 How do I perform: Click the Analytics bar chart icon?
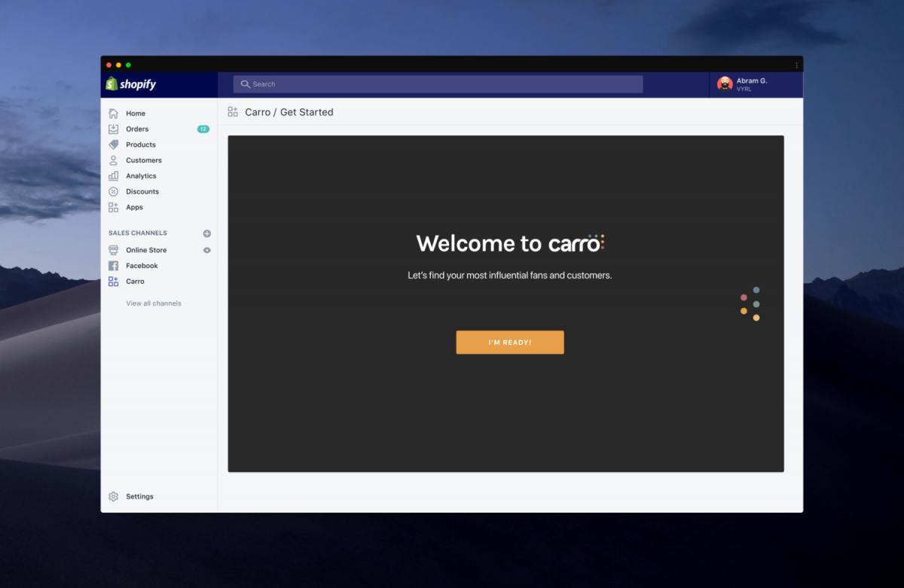[x=113, y=176]
